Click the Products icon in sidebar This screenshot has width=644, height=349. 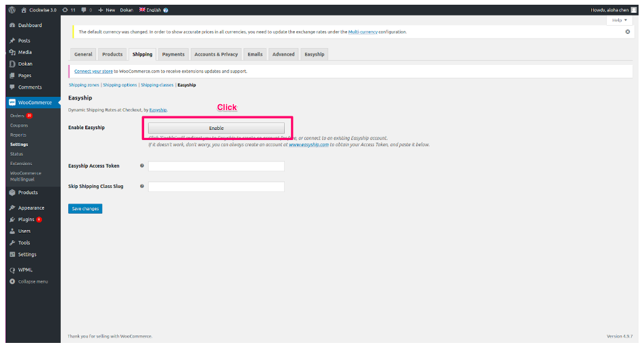point(12,193)
